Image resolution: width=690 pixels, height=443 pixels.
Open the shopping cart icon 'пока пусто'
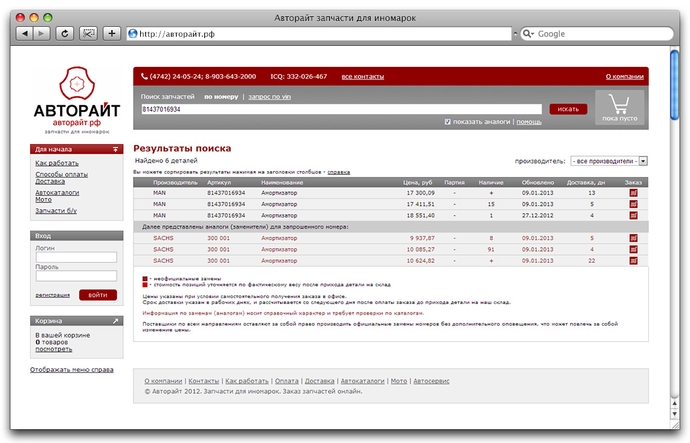coord(619,108)
